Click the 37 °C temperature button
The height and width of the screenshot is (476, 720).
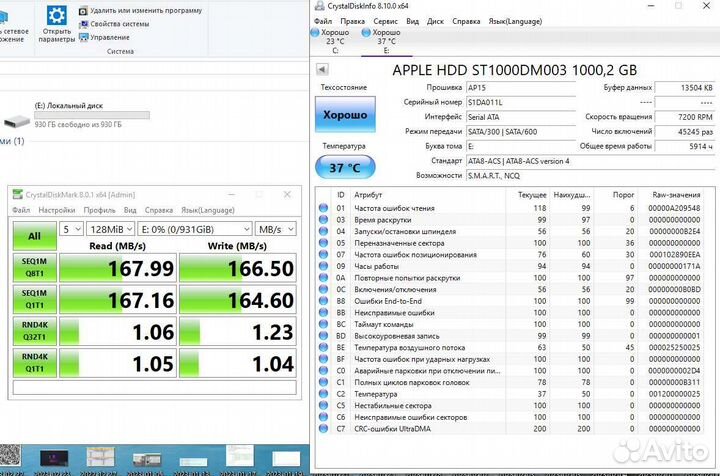tap(345, 168)
